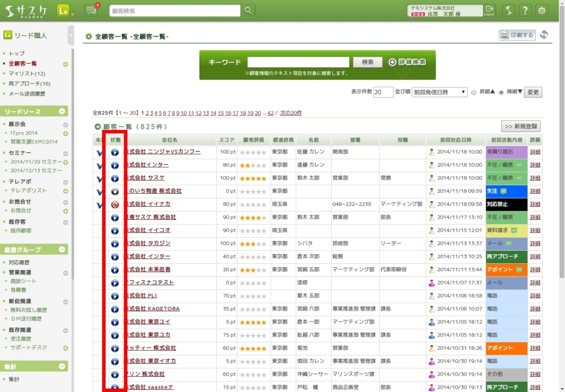Open マイリスト(12) in the sidebar

click(x=27, y=73)
